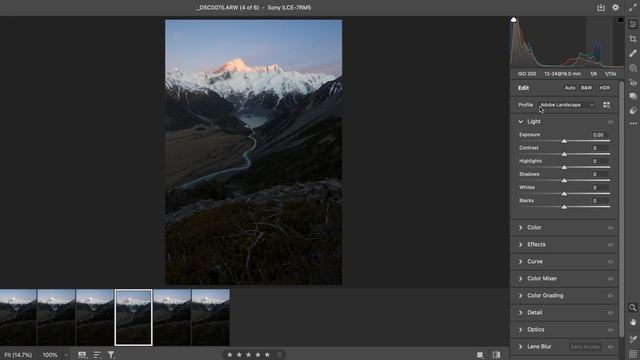Screen dimensions: 640x360
Task: Open the filmstrip filter funnel icon
Action: tap(111, 355)
